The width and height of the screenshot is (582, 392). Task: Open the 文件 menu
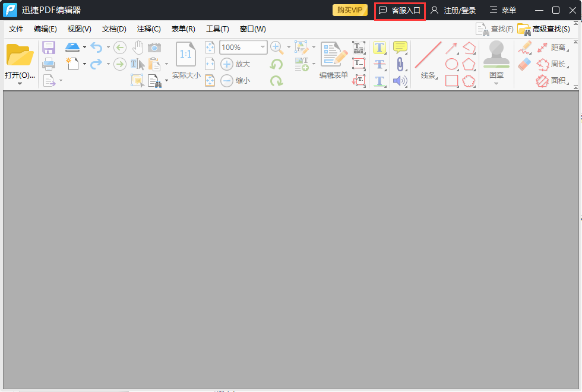(16, 29)
